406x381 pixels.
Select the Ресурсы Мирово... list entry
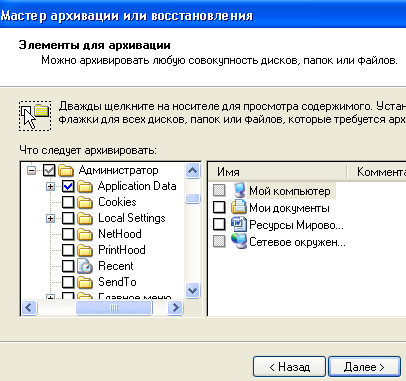[x=296, y=225]
